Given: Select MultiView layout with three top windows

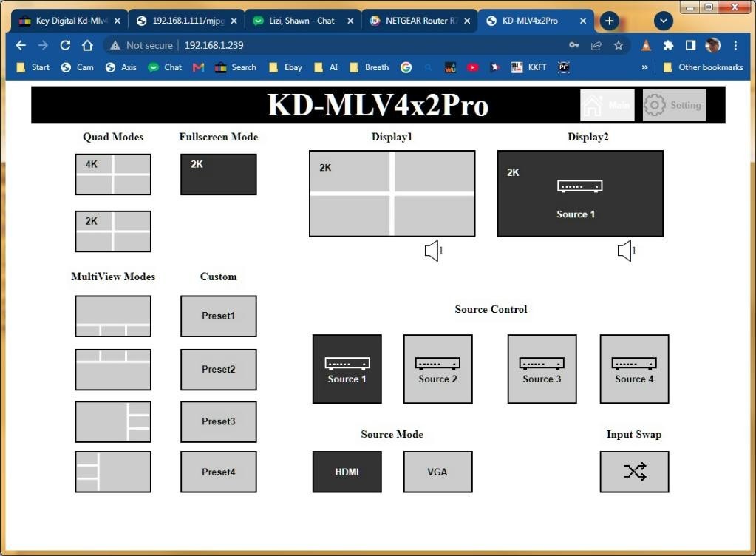Looking at the screenshot, I should coord(113,370).
